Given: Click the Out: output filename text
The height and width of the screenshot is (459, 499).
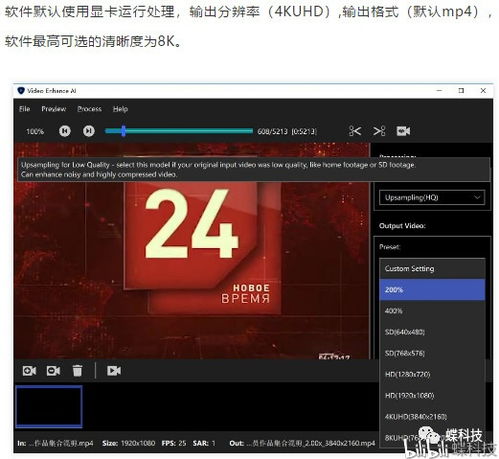Looking at the screenshot, I should [x=302, y=443].
